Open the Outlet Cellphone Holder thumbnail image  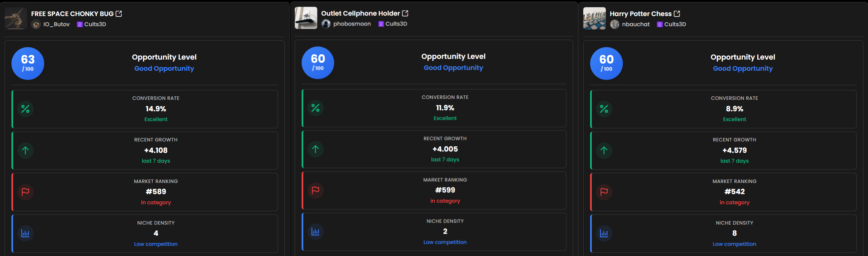tap(306, 18)
